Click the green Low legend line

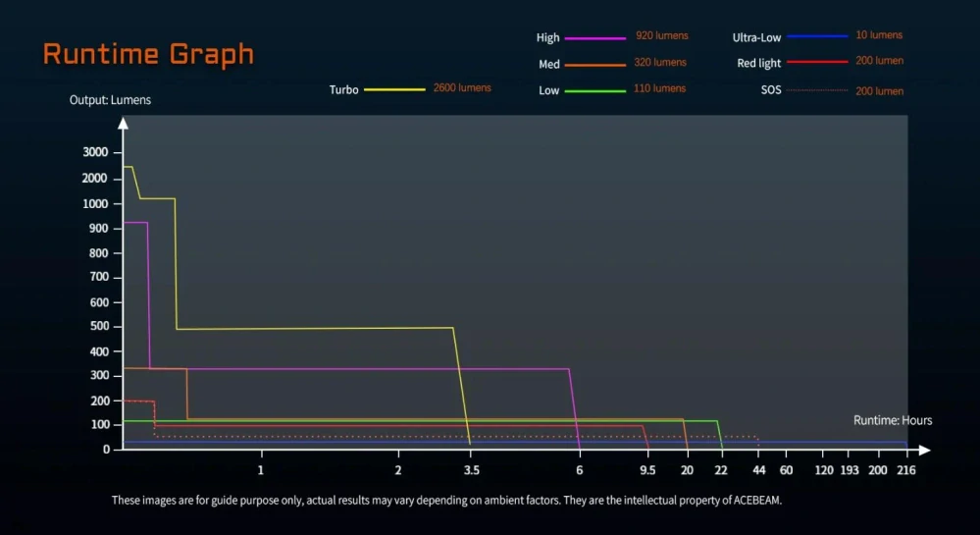pos(595,90)
